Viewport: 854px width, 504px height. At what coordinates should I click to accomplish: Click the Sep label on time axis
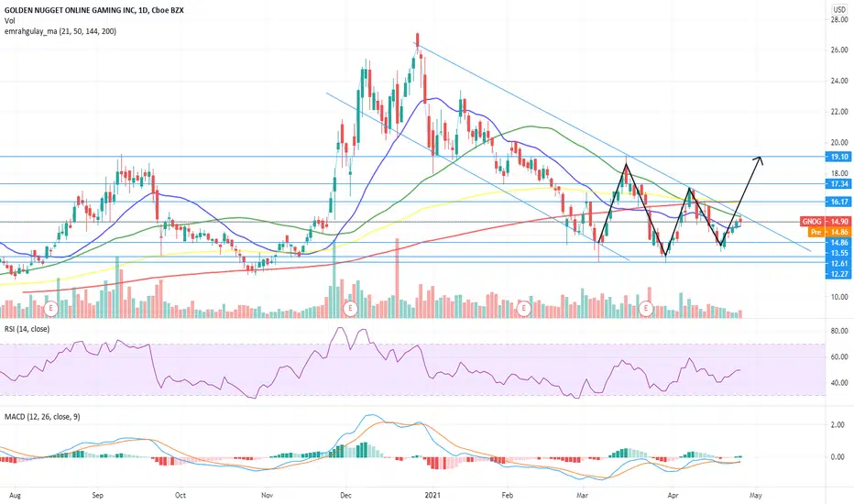tap(97, 495)
